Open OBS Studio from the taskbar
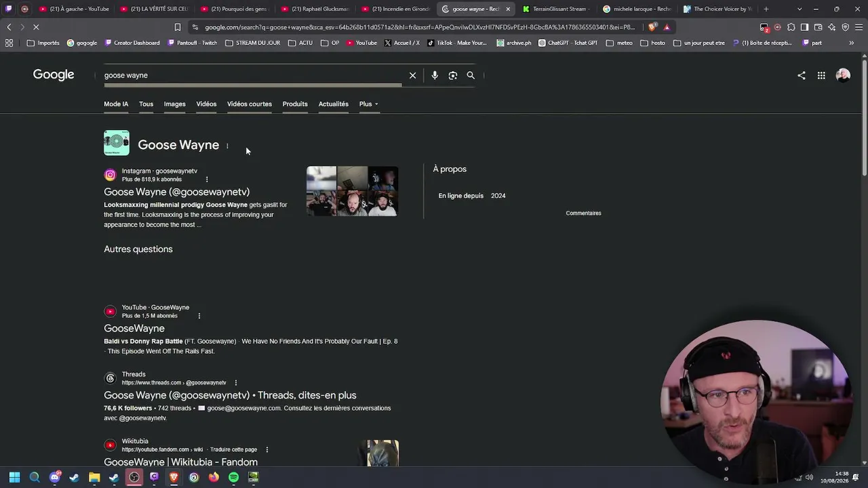The image size is (868, 488). [x=134, y=477]
